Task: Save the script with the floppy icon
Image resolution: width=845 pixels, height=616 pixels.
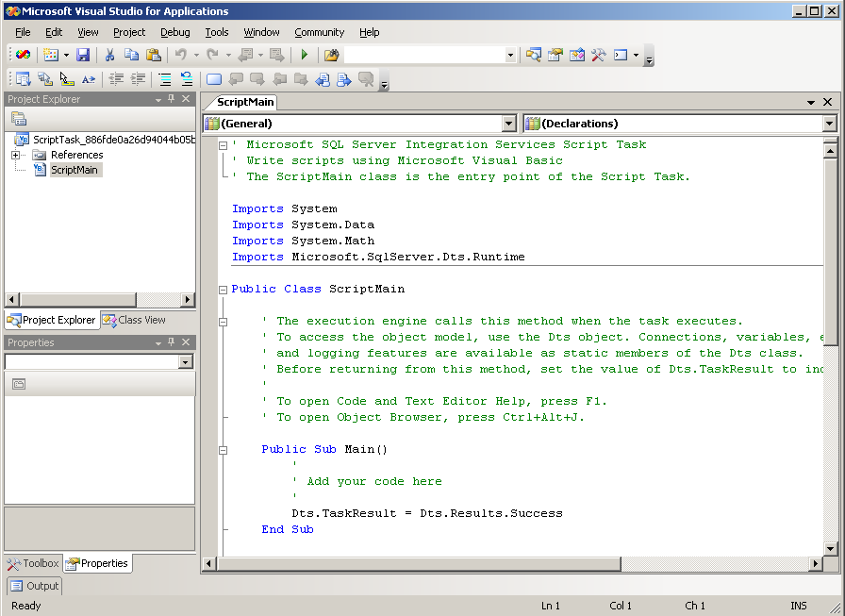Action: pyautogui.click(x=82, y=55)
